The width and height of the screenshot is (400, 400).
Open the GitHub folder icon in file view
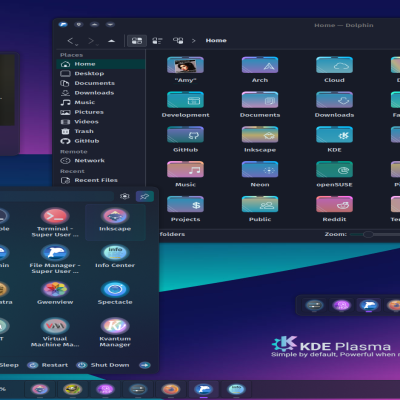[185, 135]
